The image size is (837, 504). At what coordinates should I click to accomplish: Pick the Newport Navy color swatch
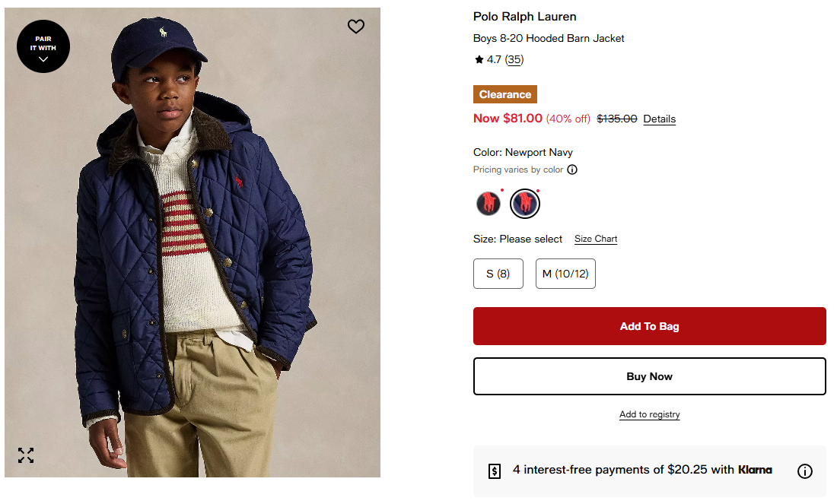click(x=525, y=203)
